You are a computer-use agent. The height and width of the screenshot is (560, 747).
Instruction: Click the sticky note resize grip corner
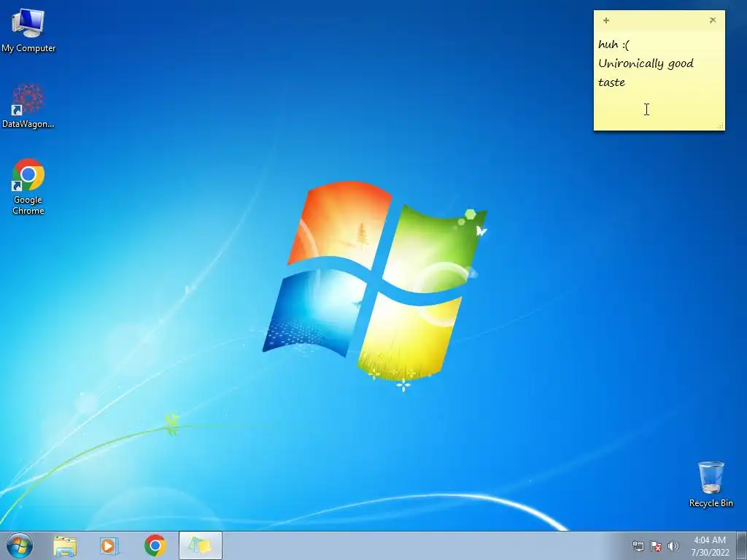coord(721,125)
